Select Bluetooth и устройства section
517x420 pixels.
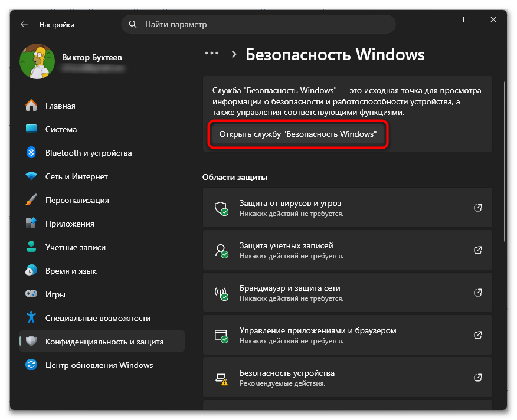[102, 153]
